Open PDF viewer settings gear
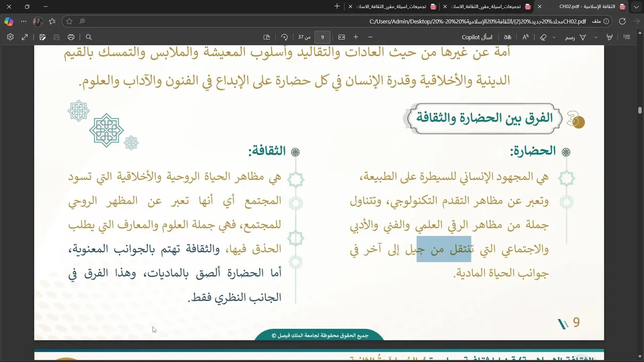 click(x=10, y=37)
